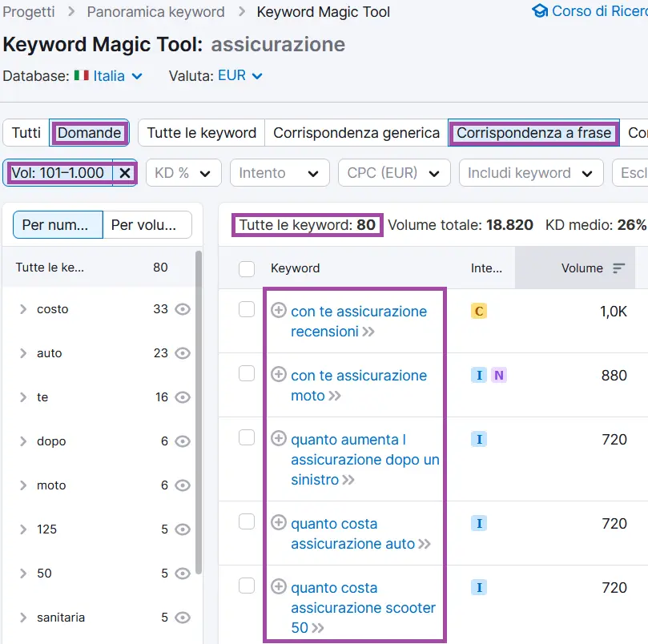This screenshot has height=644, width=648.
Task: Tick checkbox for 'quanto costa assicurazione scooter 50'
Action: coord(247,586)
